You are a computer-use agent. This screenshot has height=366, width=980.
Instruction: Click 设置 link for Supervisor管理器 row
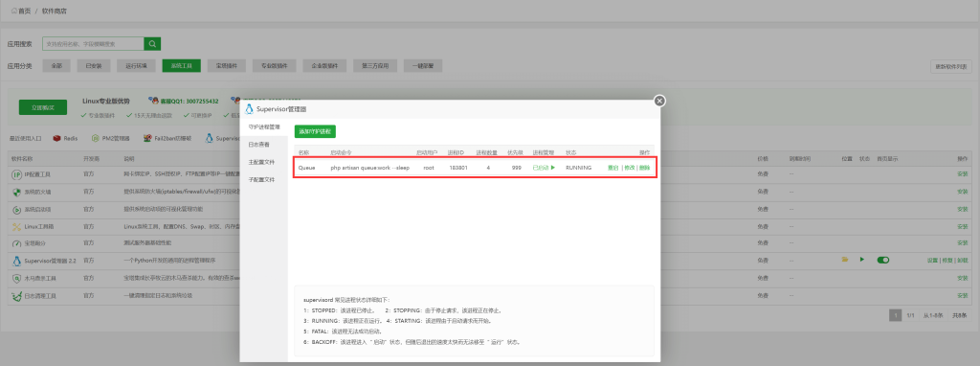932,261
